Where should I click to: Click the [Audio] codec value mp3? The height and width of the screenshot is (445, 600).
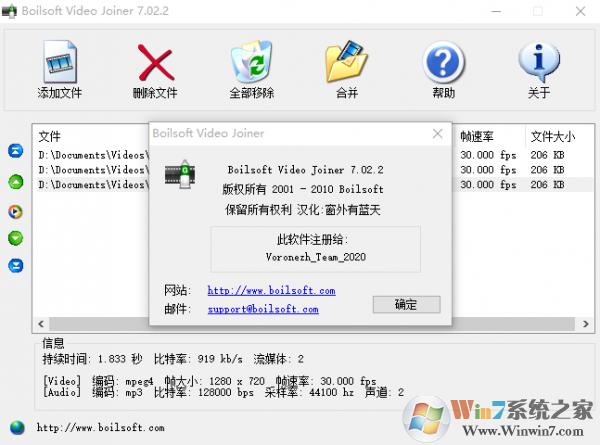[134, 393]
